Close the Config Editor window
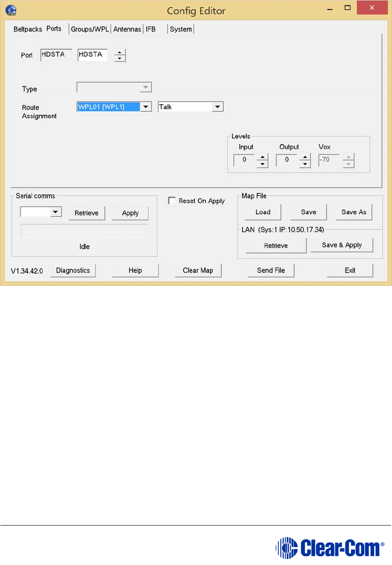392x565 pixels. (372, 7)
